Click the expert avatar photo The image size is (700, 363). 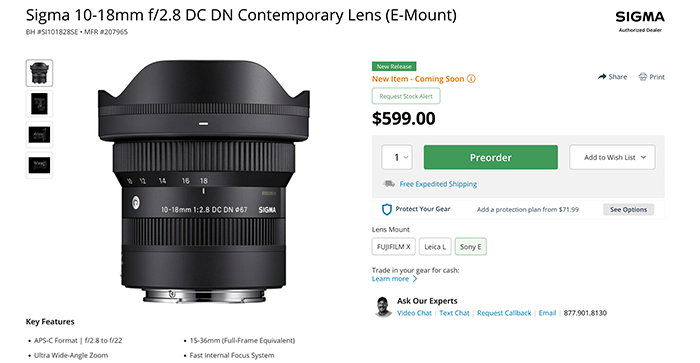pyautogui.click(x=383, y=307)
